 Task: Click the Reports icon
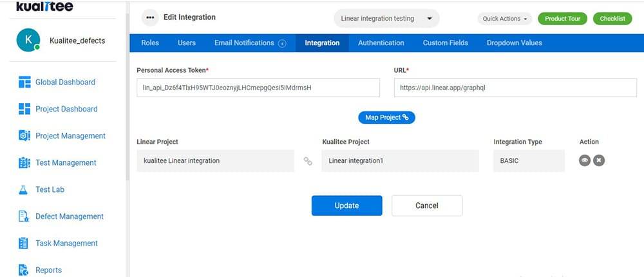pyautogui.click(x=24, y=270)
